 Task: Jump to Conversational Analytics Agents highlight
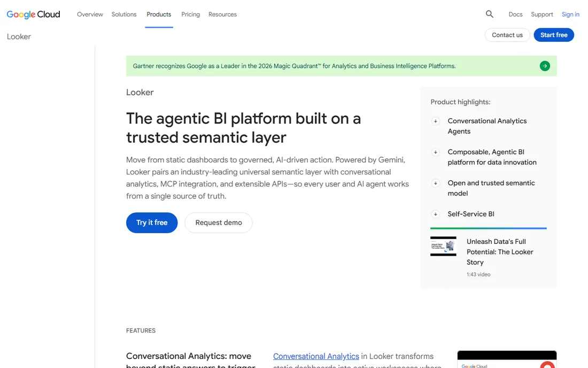point(487,126)
